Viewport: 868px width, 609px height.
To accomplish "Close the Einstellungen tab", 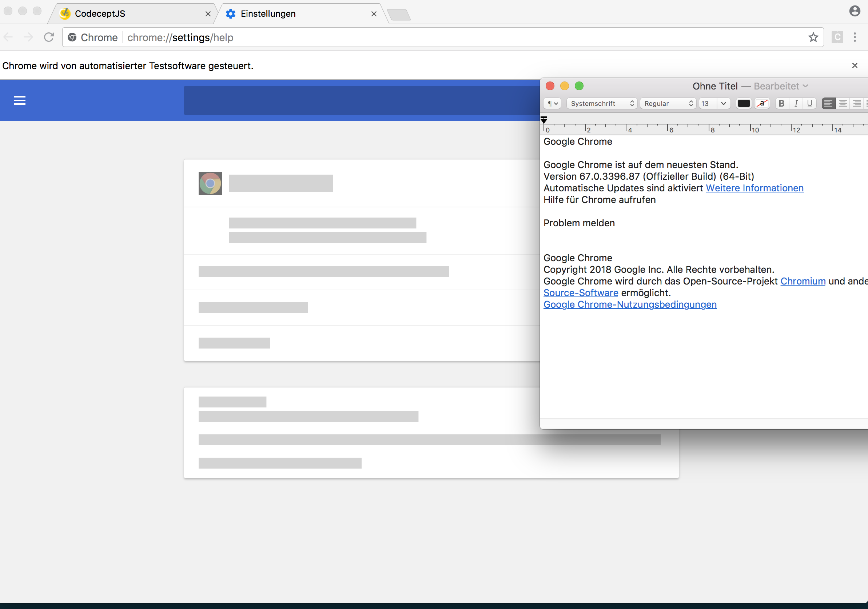I will click(x=374, y=14).
